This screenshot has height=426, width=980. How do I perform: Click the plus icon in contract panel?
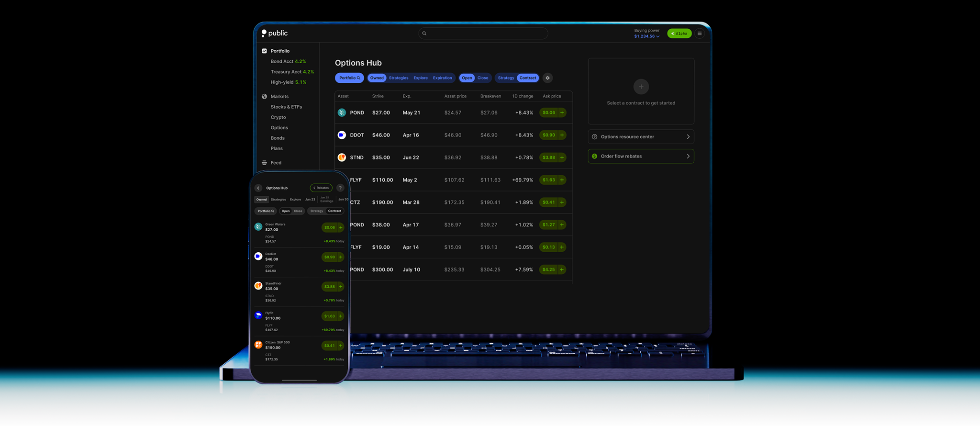tap(641, 87)
